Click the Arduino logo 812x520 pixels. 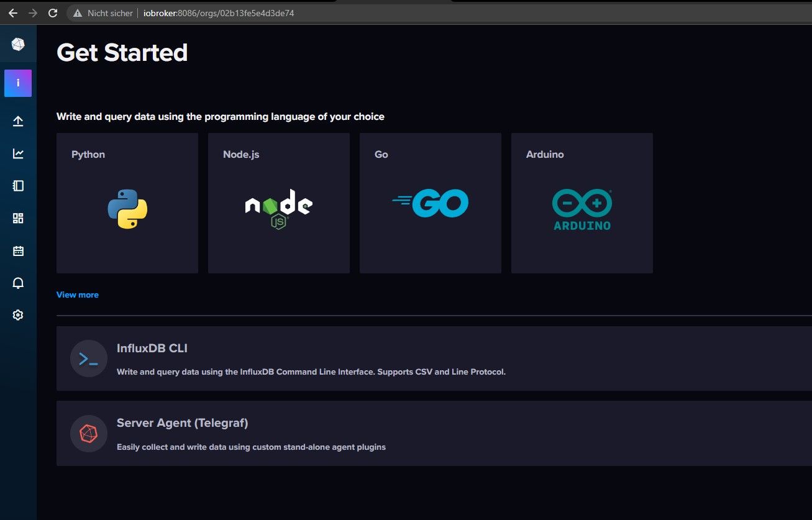(582, 209)
